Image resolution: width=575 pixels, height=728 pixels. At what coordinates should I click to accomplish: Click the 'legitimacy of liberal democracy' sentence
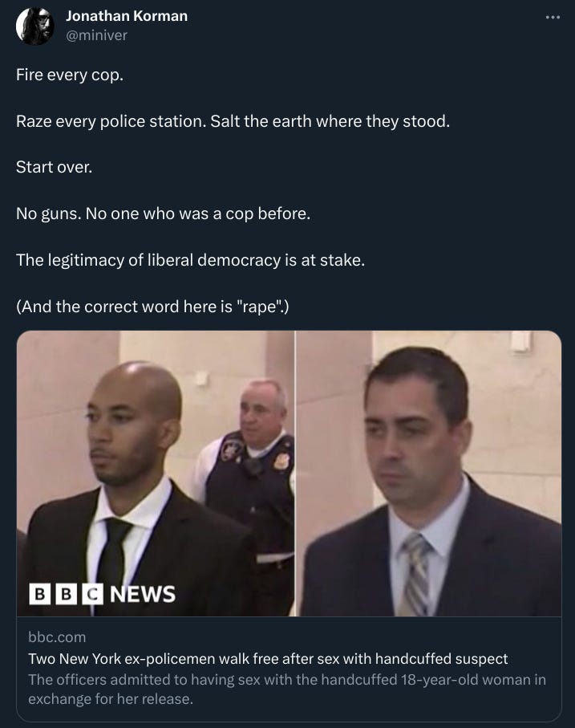[191, 260]
